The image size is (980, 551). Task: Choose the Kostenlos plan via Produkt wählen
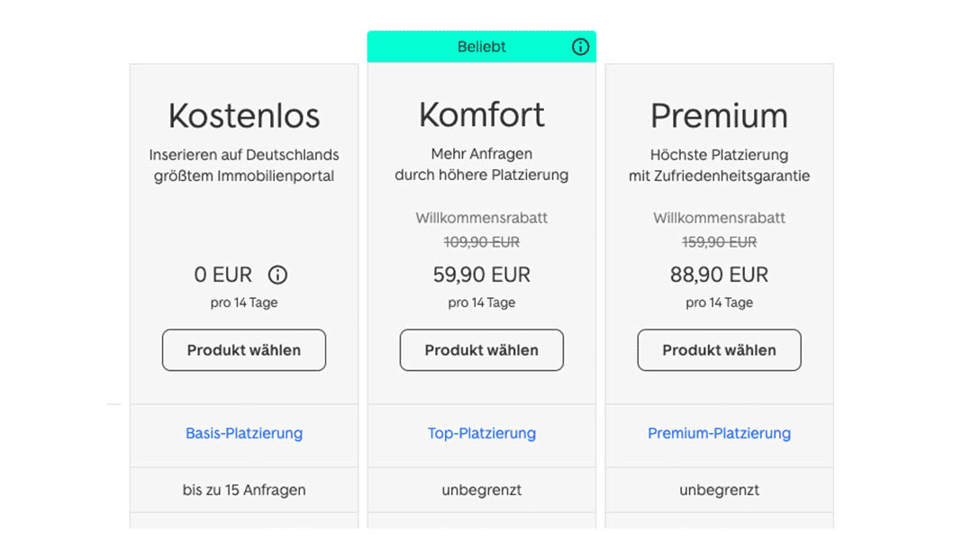click(244, 350)
